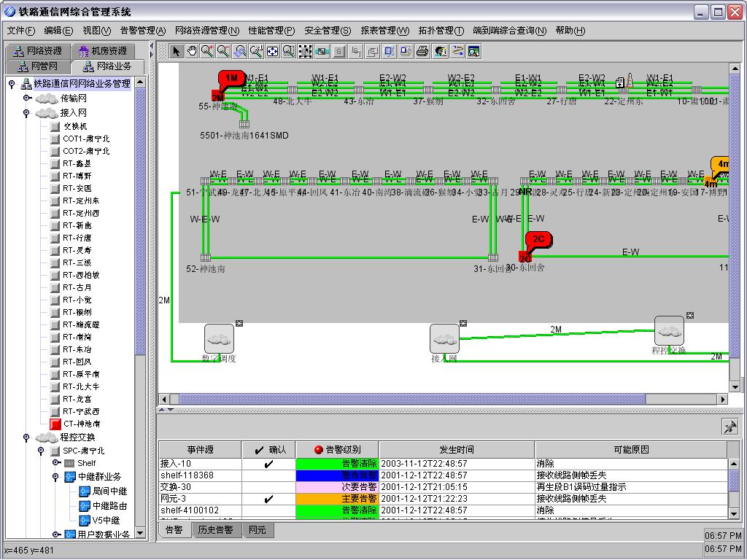Click the topology horizontal scrollbar right arrow
747x560 pixels.
[x=723, y=399]
